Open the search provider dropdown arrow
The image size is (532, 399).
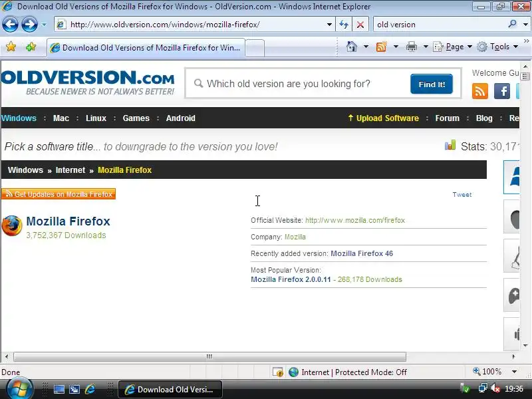[525, 25]
